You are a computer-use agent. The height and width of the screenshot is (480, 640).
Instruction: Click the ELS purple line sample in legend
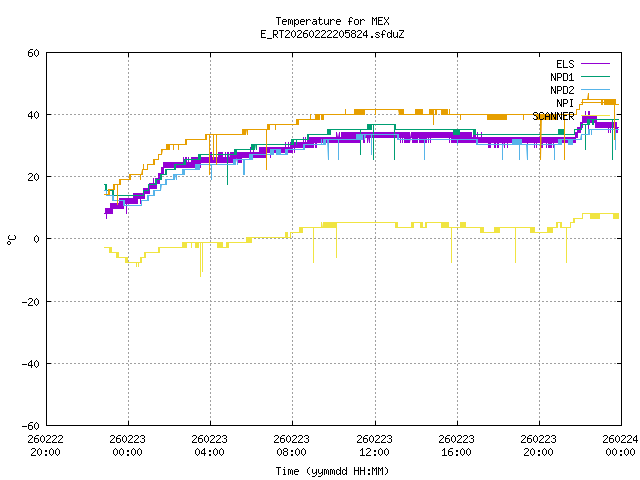coord(598,64)
